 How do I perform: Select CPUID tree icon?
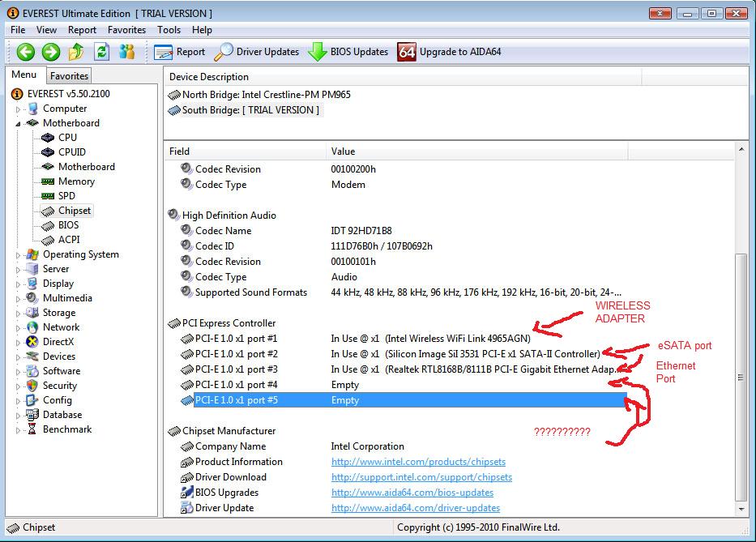coord(48,152)
